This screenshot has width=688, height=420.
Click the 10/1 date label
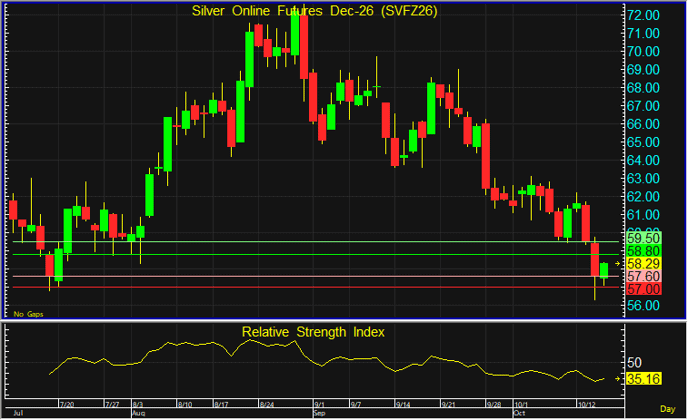(x=521, y=404)
